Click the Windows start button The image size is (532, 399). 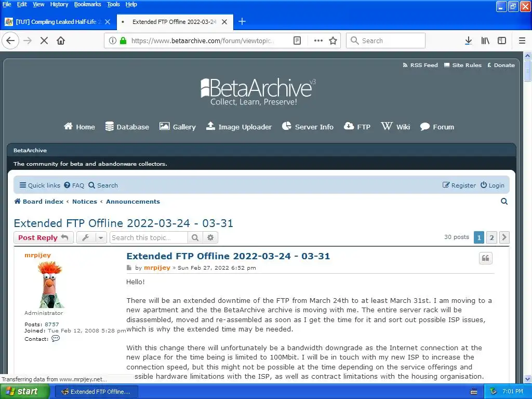pyautogui.click(x=25, y=392)
